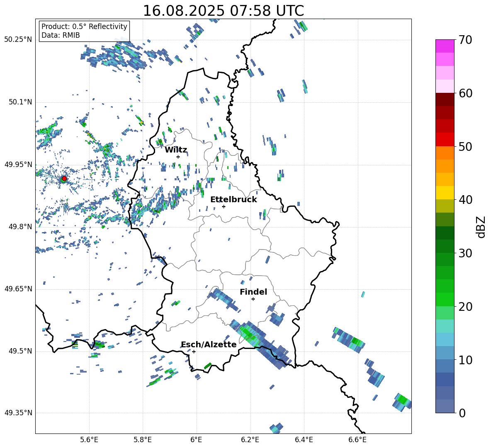Click the colorbar 0 tick label
Viewport: 491px width, 448px height.
click(x=462, y=413)
